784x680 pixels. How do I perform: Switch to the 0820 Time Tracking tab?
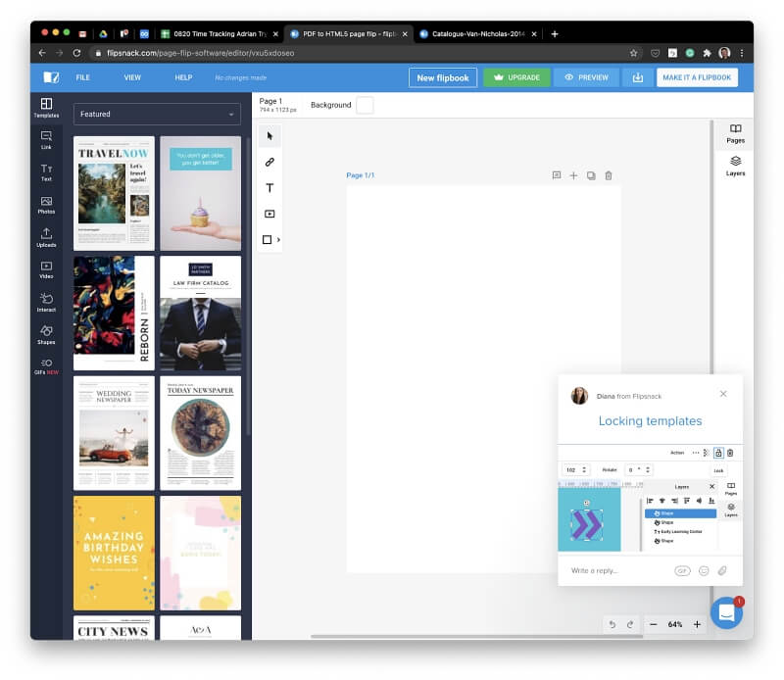point(220,34)
